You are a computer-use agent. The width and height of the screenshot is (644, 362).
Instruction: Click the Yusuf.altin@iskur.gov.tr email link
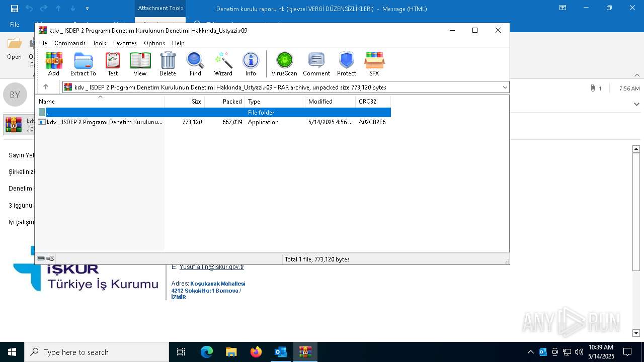click(212, 267)
